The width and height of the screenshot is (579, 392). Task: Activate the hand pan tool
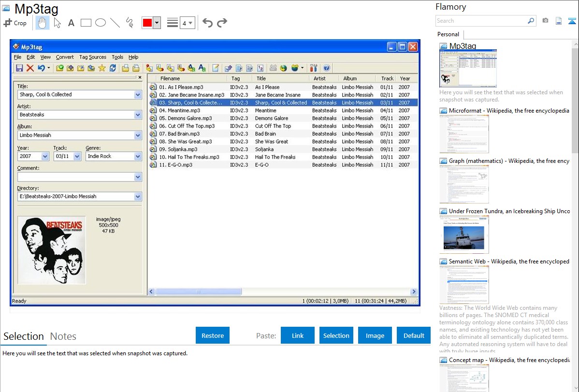click(43, 23)
